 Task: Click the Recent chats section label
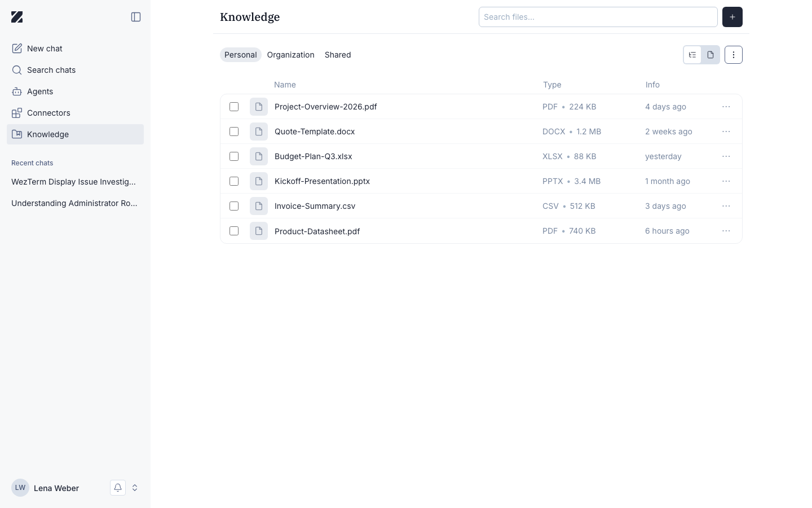click(x=32, y=163)
